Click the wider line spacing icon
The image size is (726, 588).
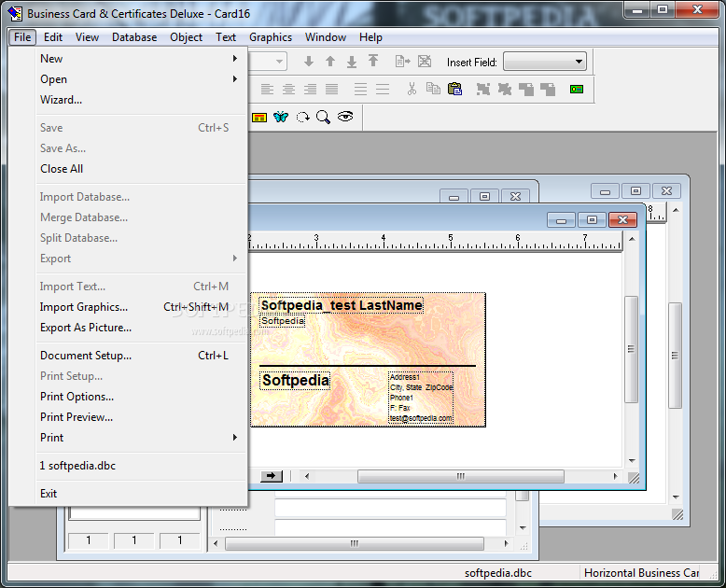pyautogui.click(x=361, y=89)
